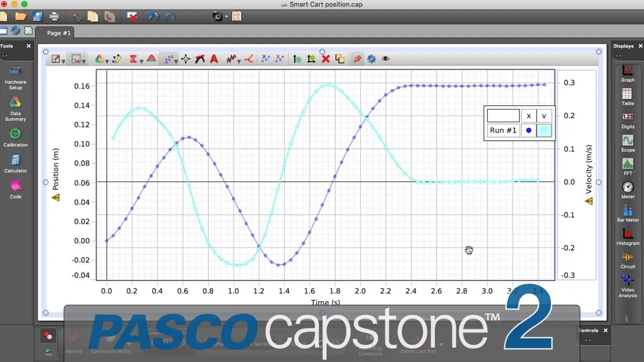Screen dimensions: 644x362
Task: Toggle the smoothing tool
Action: tap(231, 59)
